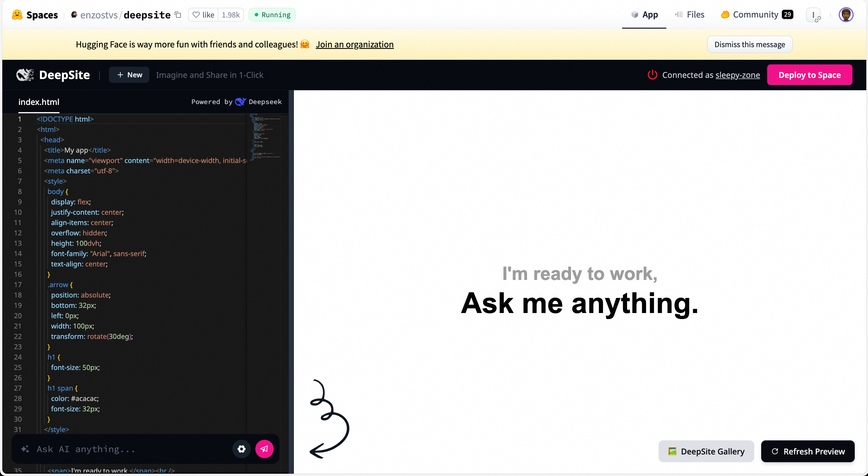868x476 pixels.
Task: Open the user profile avatar menu
Action: (846, 15)
